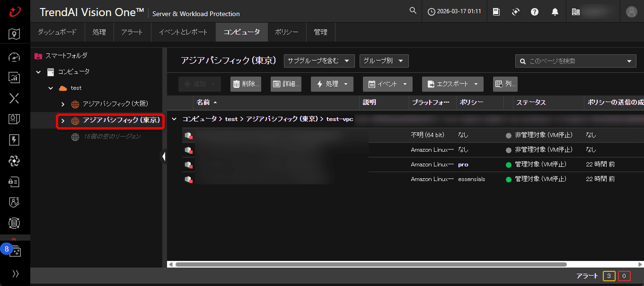Click the 詳細 button
The width and height of the screenshot is (644, 286).
point(285,84)
